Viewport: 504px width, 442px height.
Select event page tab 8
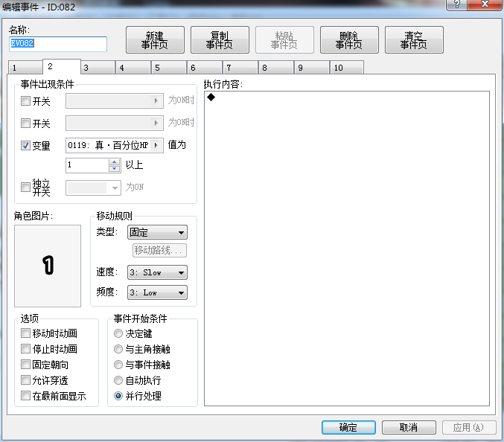pos(276,68)
